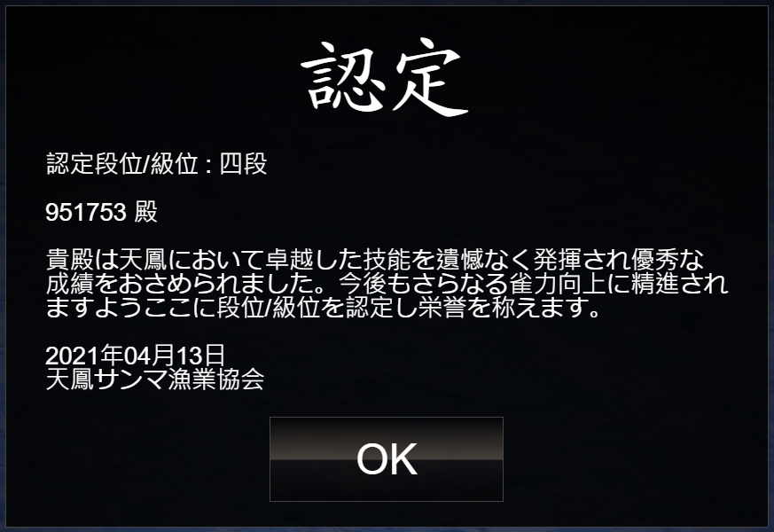Click the 殿 honorific after the player name
774x532 pixels.
click(145, 212)
